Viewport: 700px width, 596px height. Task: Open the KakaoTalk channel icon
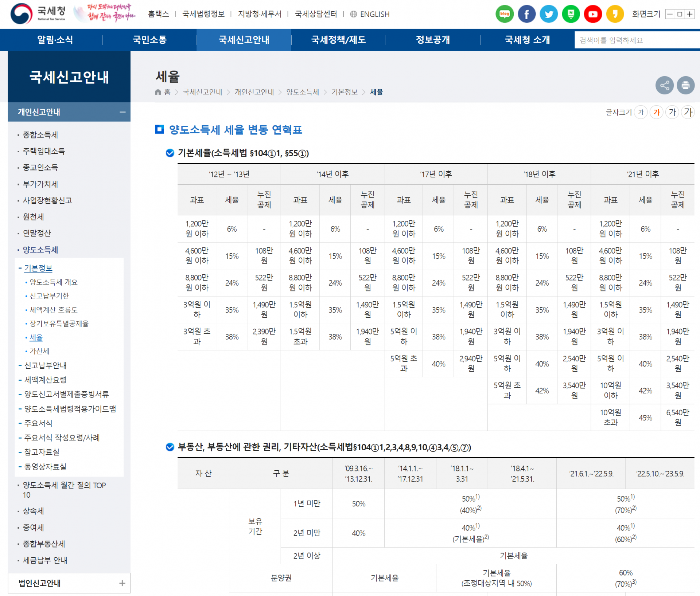(x=615, y=14)
